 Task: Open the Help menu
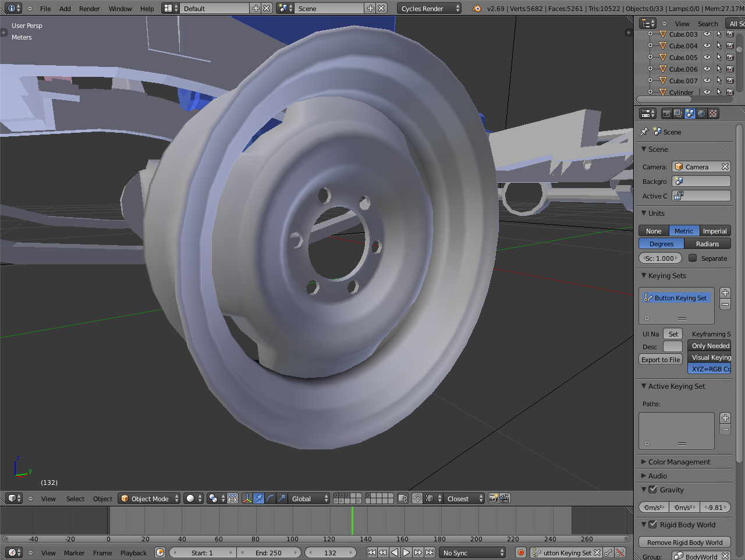point(147,8)
